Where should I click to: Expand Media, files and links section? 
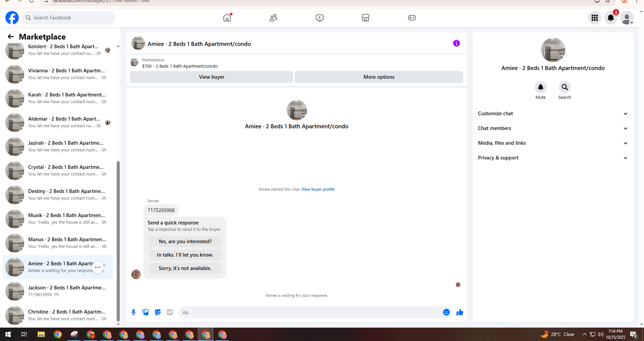(x=553, y=143)
